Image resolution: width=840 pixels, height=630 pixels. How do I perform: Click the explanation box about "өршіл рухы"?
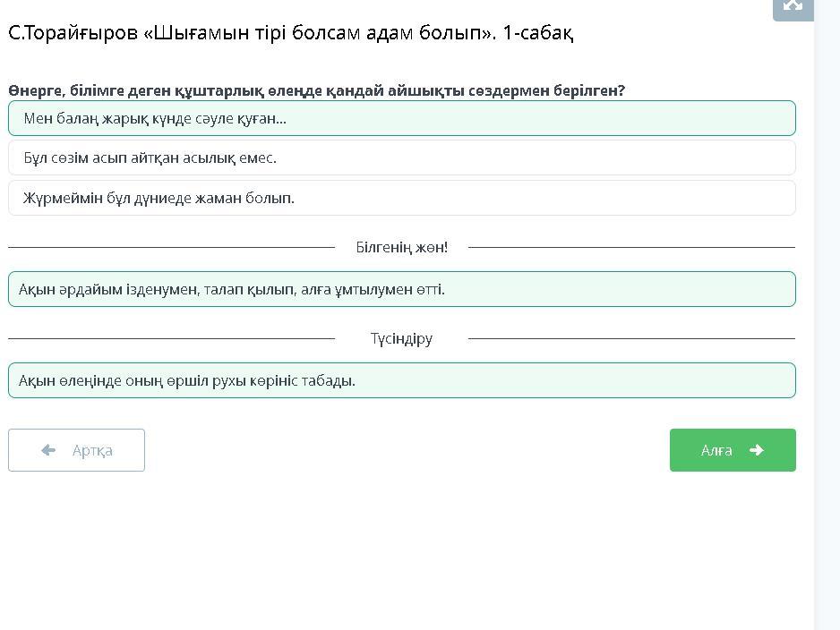tap(401, 380)
